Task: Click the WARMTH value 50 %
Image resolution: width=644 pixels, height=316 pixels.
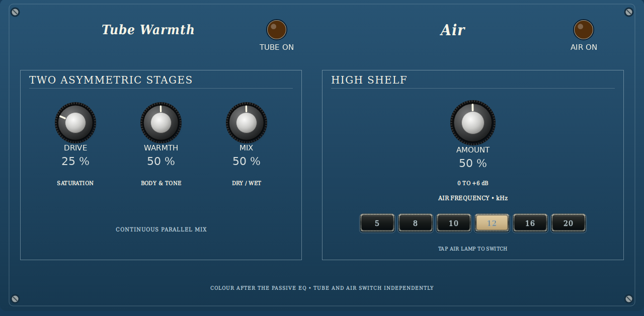Action: 161,162
